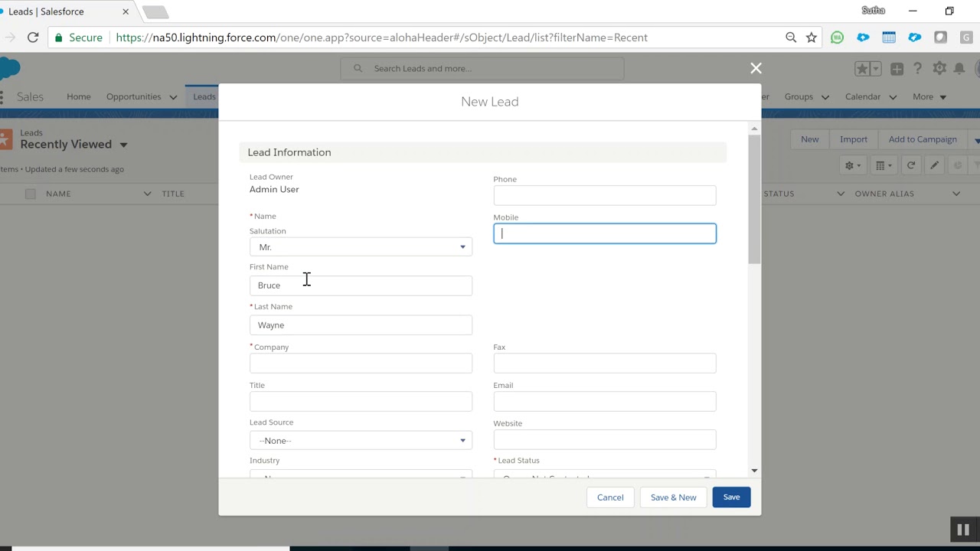Click Cancel in the New Lead dialog

[610, 497]
